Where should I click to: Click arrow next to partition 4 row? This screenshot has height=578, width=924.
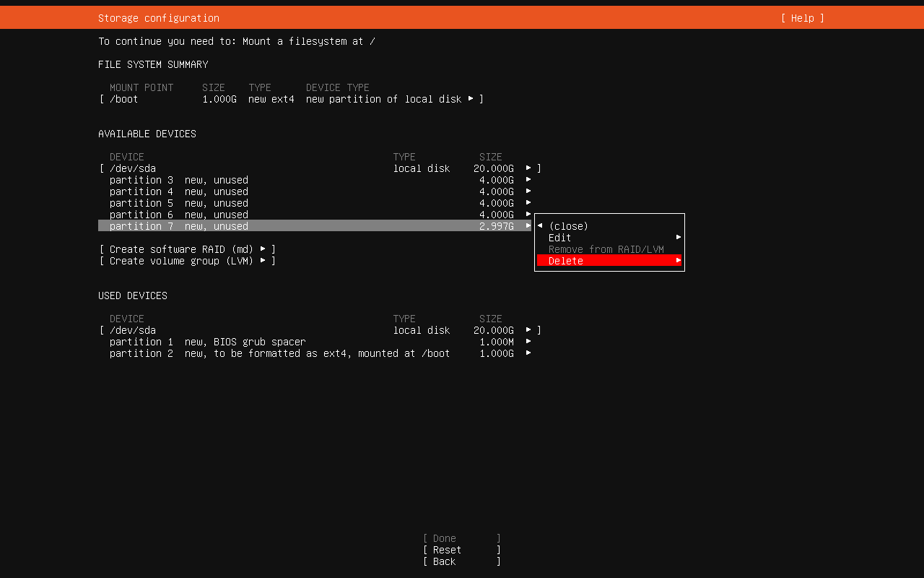coord(528,191)
